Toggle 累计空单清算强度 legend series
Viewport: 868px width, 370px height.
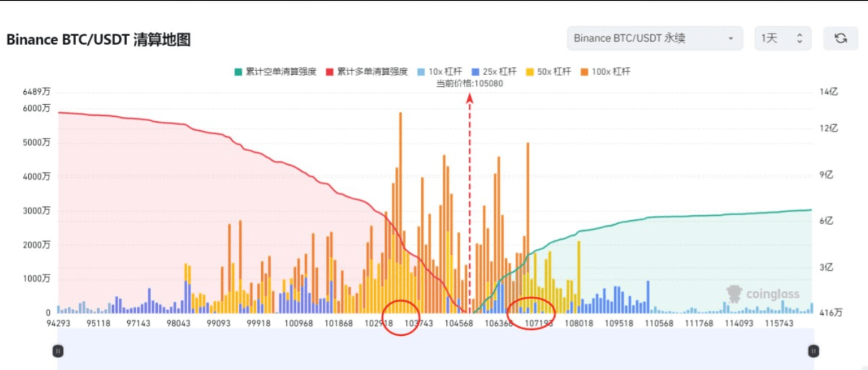click(x=275, y=71)
